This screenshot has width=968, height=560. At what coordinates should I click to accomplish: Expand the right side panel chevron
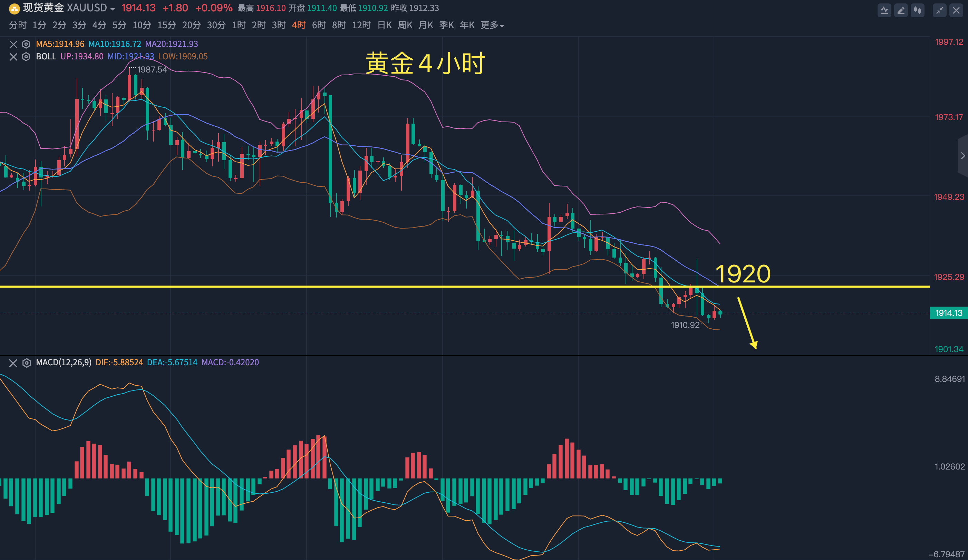(962, 156)
